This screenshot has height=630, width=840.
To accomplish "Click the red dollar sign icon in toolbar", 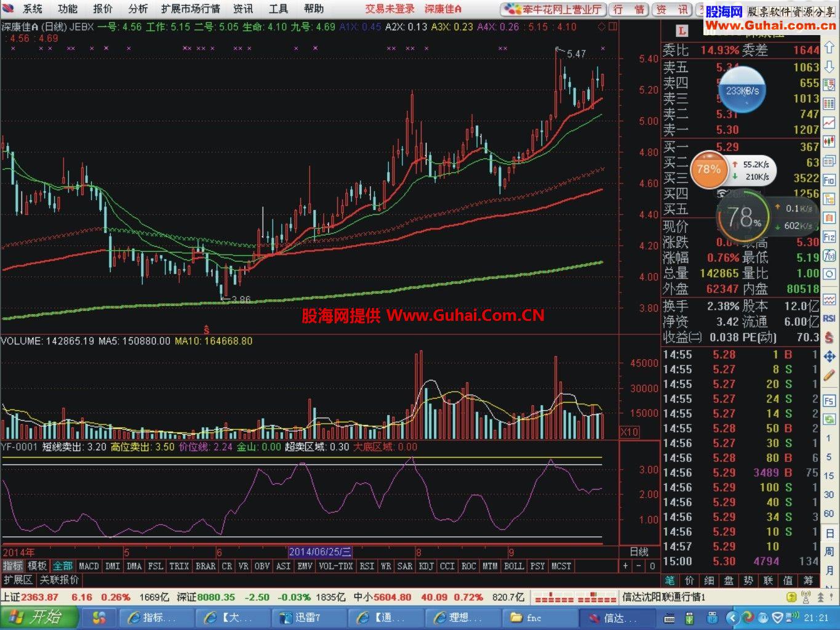I will pos(830,338).
